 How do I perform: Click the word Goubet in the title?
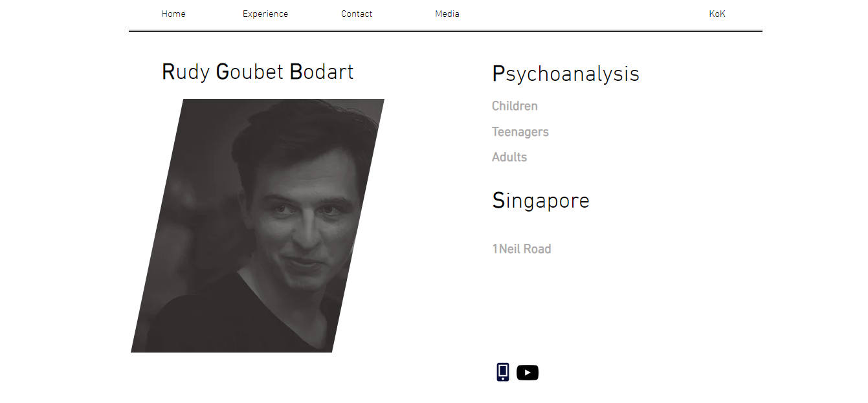250,72
